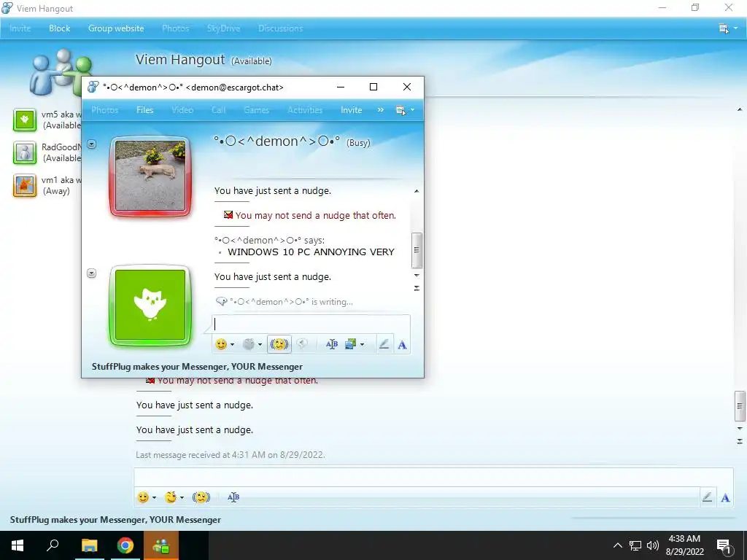Click the voice clip icon in demon chat
This screenshot has width=747, height=560.
tap(302, 344)
